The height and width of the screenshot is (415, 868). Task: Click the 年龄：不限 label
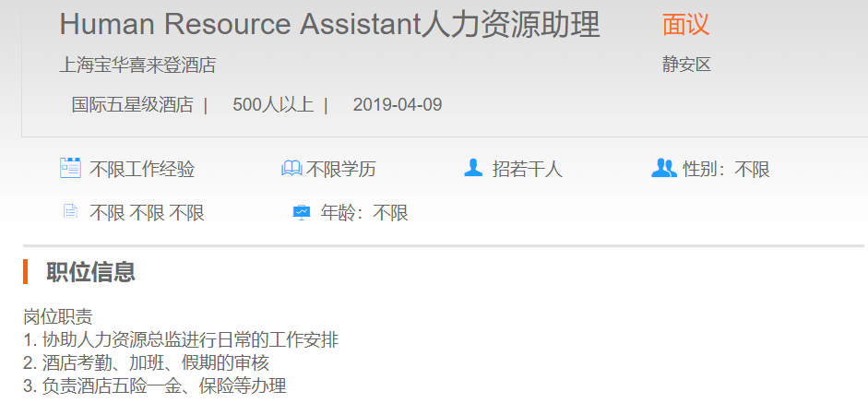tap(364, 214)
